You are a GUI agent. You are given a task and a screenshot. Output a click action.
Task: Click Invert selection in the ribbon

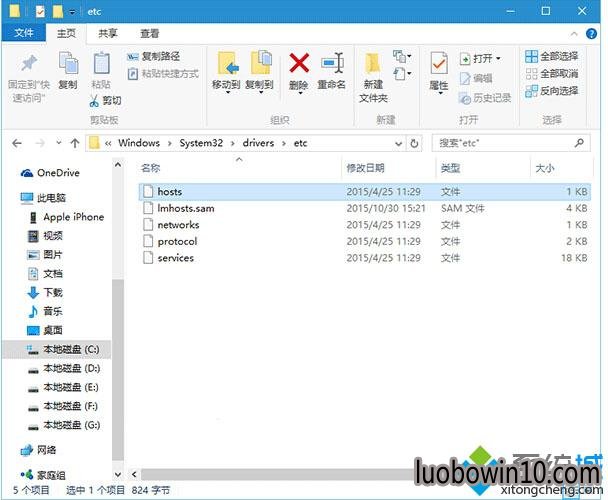click(552, 91)
